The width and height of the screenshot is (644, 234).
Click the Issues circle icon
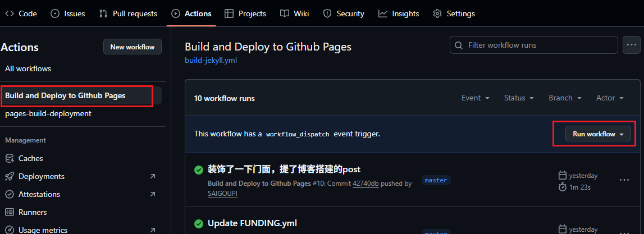pos(55,13)
